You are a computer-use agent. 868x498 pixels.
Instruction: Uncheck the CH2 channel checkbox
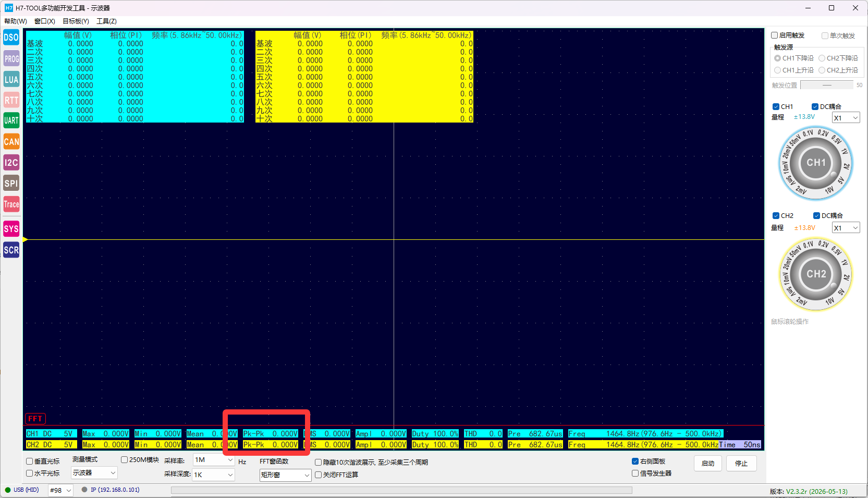pos(783,215)
